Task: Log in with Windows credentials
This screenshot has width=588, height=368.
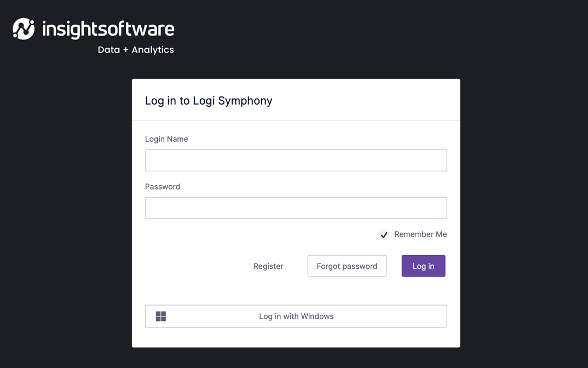Action: point(296,316)
